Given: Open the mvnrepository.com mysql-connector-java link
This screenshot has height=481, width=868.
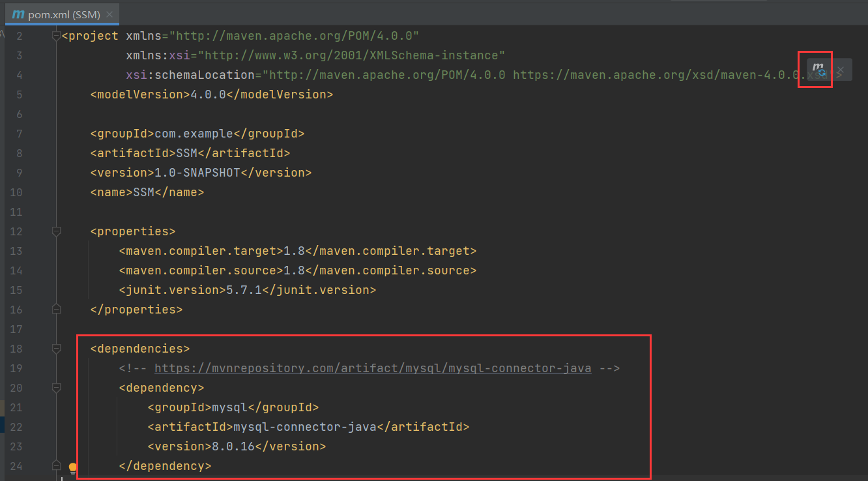Looking at the screenshot, I should (x=373, y=368).
